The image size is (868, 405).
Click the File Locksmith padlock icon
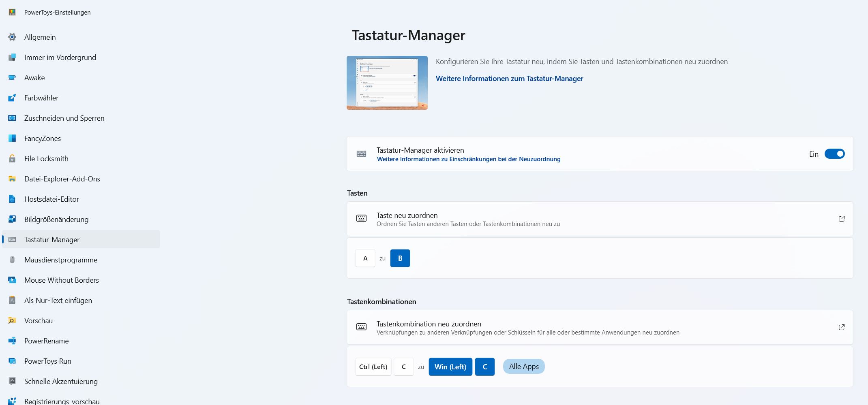[12, 158]
